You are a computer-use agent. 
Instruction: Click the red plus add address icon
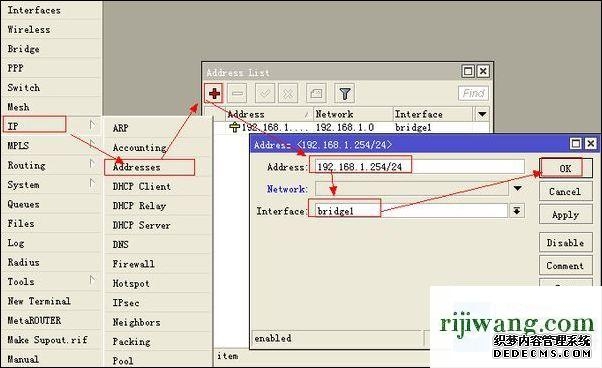pyautogui.click(x=214, y=93)
